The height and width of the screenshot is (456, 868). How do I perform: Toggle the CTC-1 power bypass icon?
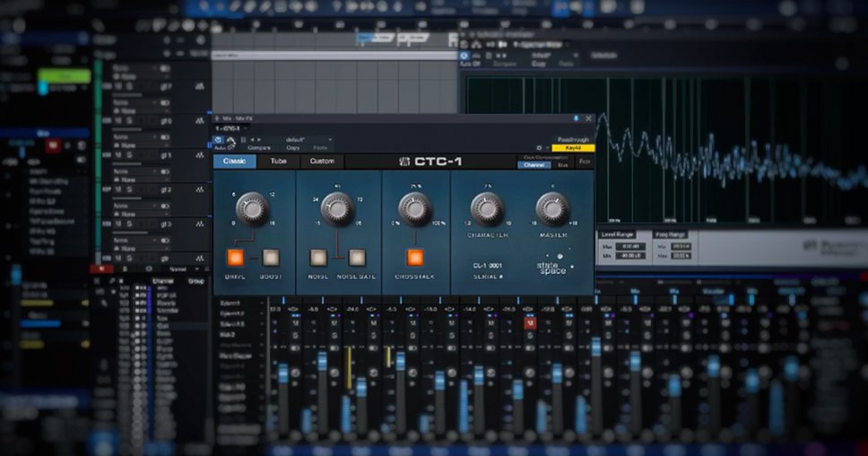click(x=219, y=141)
